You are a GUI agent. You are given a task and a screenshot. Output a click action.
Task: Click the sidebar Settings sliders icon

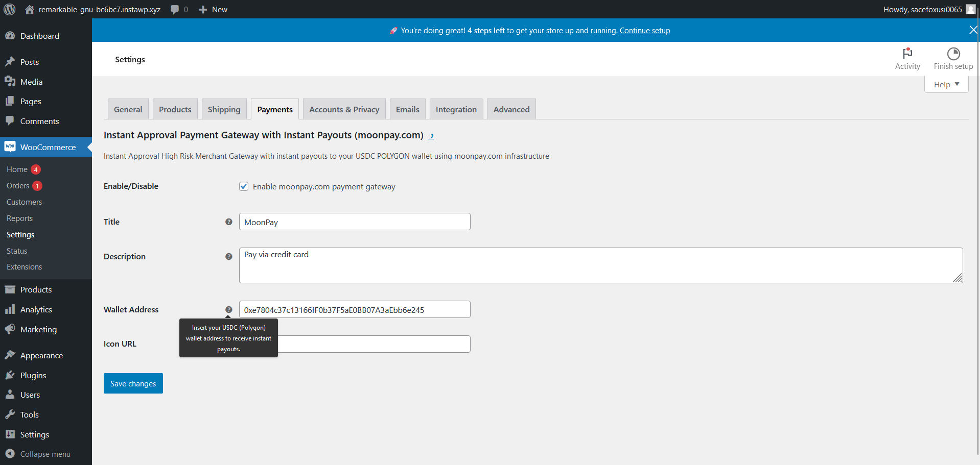tap(10, 434)
